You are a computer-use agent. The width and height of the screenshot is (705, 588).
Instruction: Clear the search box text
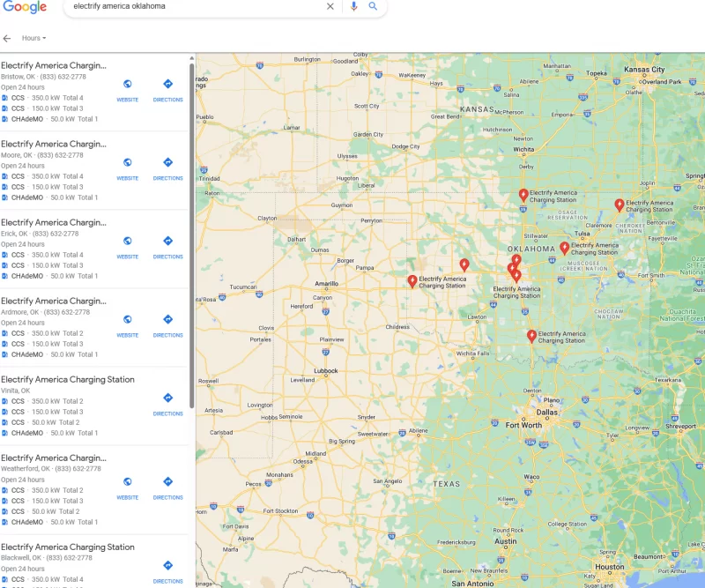330,6
